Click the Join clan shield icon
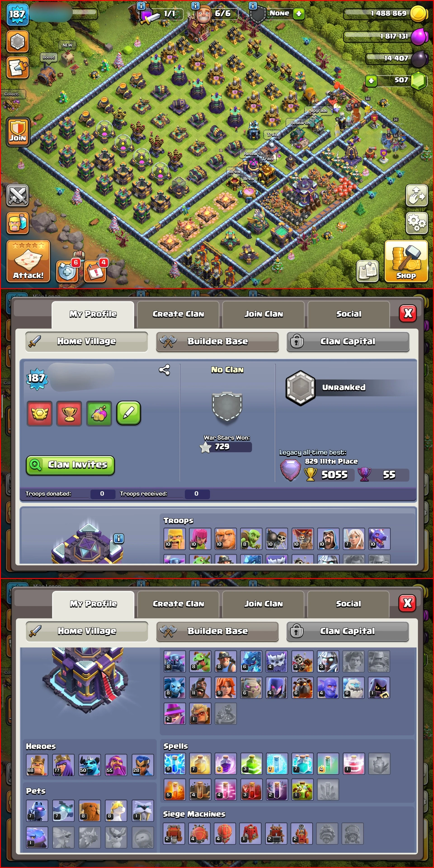 point(18,132)
